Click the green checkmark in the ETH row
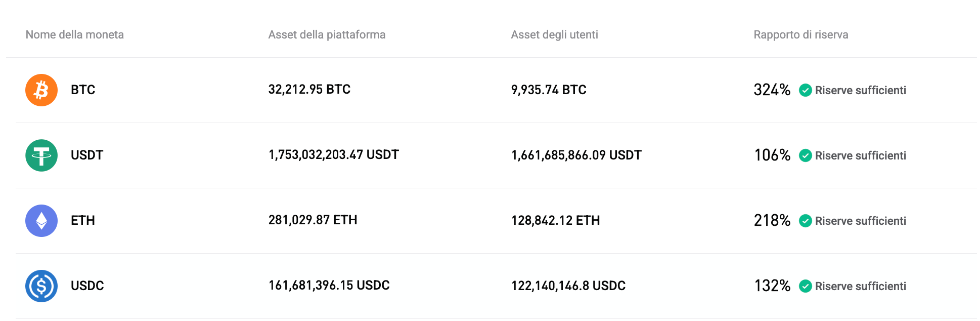 [x=806, y=221]
